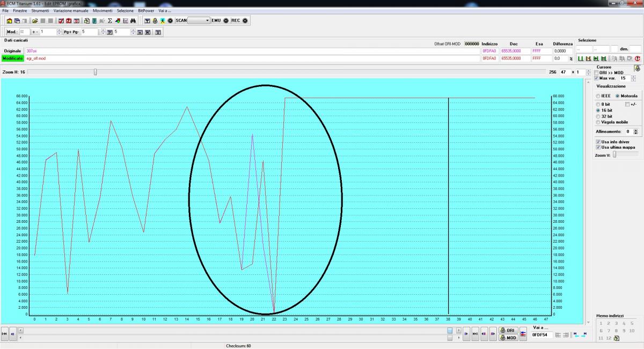Click the second toolbar icon beside home
This screenshot has height=349, width=644.
[x=17, y=20]
